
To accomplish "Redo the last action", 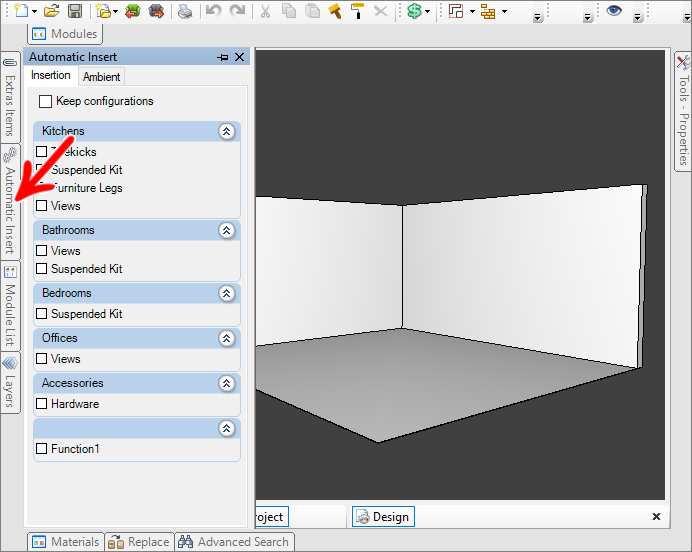I will pyautogui.click(x=237, y=11).
